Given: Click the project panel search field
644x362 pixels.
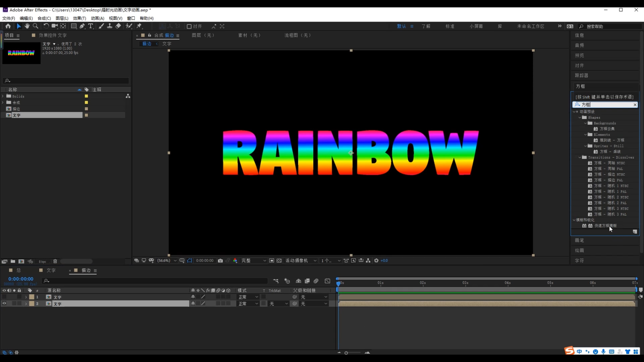Looking at the screenshot, I should [x=67, y=81].
